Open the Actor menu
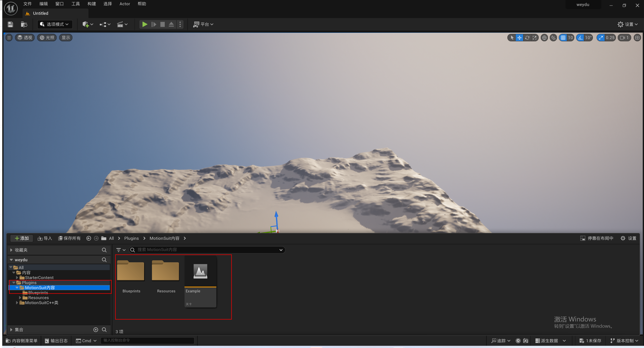This screenshot has height=348, width=644. coord(125,4)
